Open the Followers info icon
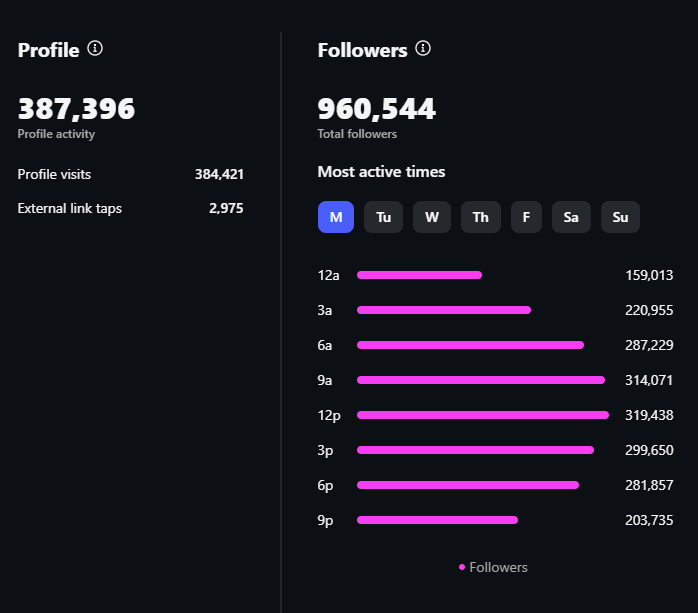 point(423,48)
